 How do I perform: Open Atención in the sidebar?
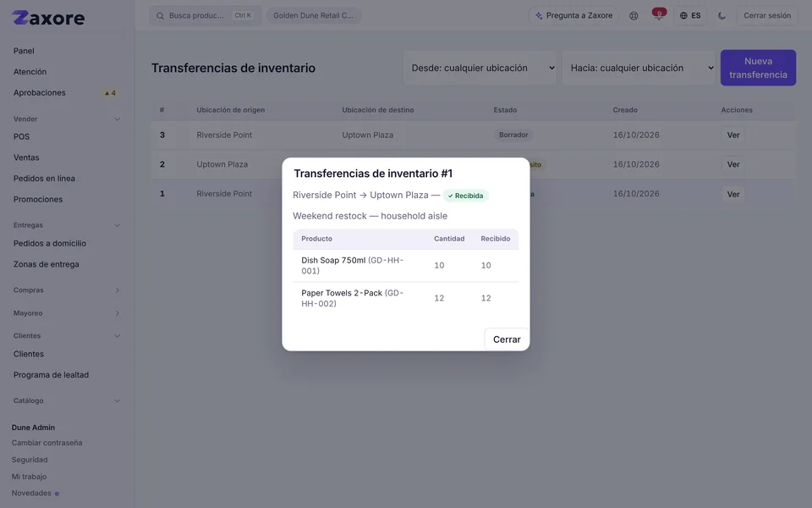(30, 71)
